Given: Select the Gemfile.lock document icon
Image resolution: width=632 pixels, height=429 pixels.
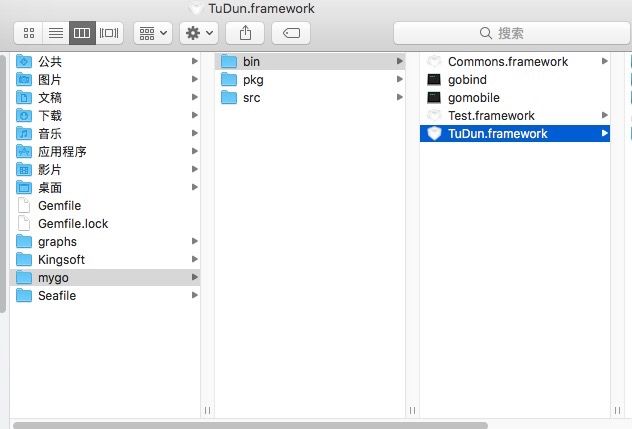Looking at the screenshot, I should tap(24, 223).
